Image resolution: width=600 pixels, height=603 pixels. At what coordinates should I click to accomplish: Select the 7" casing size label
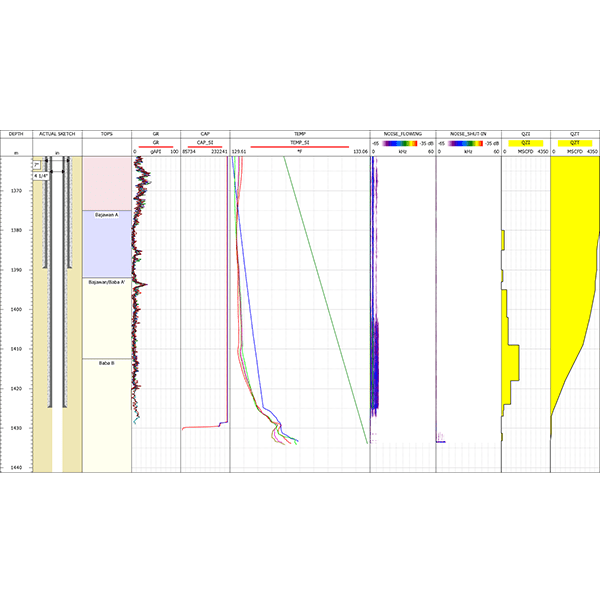[x=38, y=164]
